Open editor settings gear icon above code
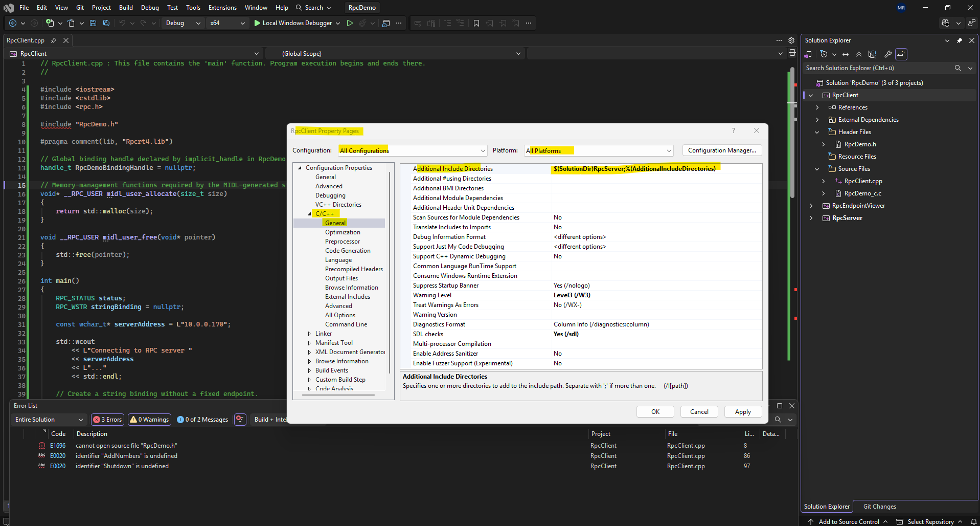This screenshot has width=980, height=526. coord(791,40)
